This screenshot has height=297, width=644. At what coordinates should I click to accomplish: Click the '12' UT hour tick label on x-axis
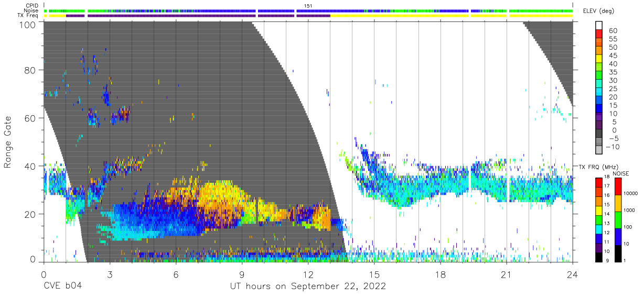point(308,274)
